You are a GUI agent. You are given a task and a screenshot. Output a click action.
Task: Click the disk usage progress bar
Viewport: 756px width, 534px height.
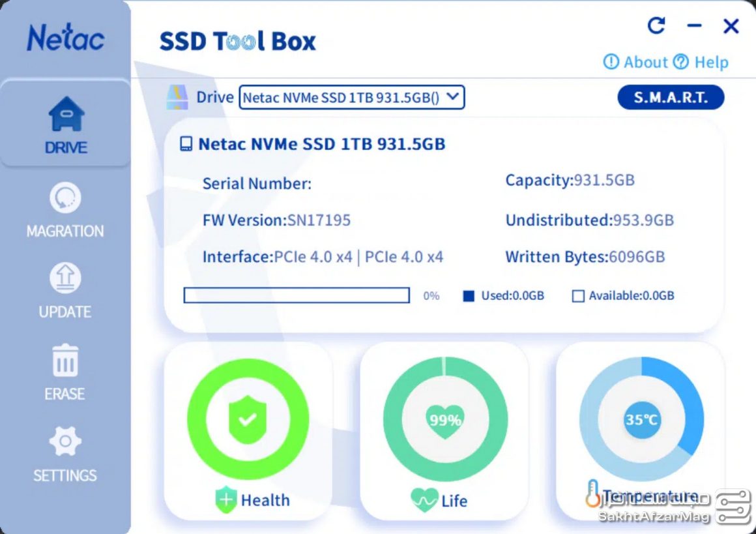click(x=297, y=296)
